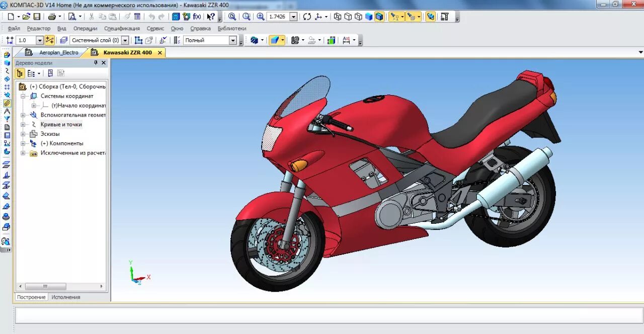Open the library manager blue icon
Image resolution: width=644 pixels, height=334 pixels.
click(x=176, y=17)
